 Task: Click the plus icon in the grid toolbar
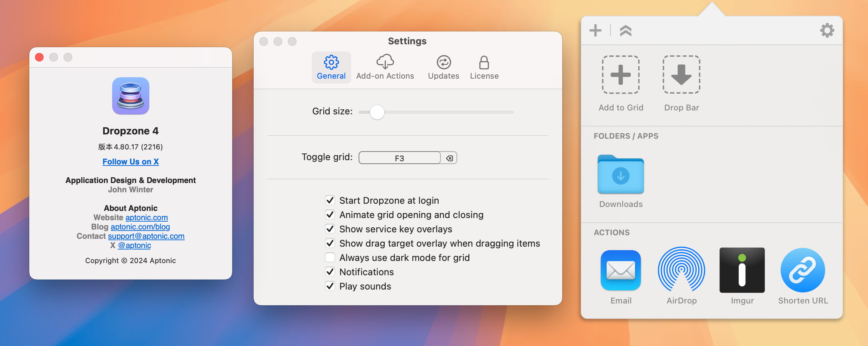tap(595, 30)
